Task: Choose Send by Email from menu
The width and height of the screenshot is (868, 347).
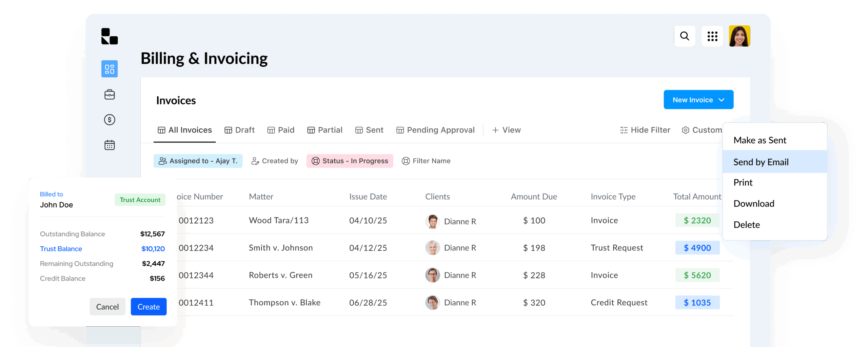Action: pyautogui.click(x=761, y=162)
